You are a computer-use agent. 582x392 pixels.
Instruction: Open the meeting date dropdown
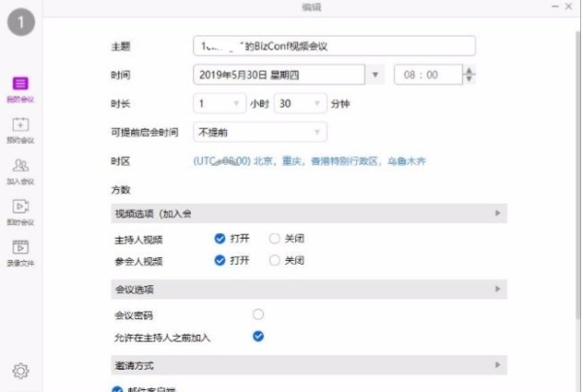(x=376, y=75)
